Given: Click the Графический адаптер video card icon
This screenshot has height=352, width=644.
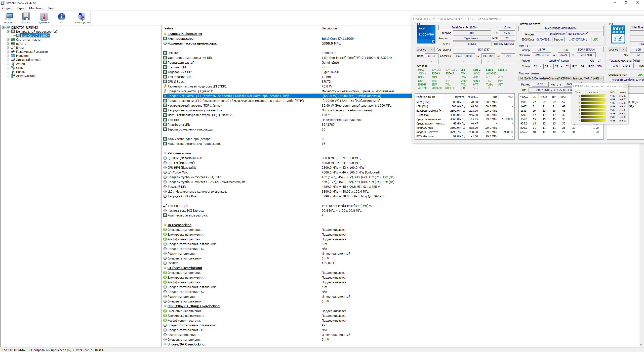Looking at the screenshot, I should (x=13, y=52).
